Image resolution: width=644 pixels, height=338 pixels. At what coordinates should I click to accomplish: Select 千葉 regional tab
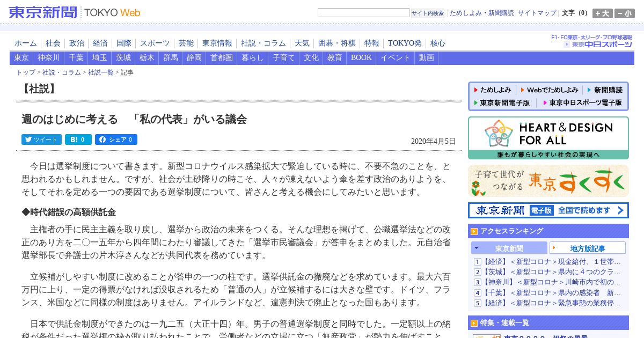[76, 58]
